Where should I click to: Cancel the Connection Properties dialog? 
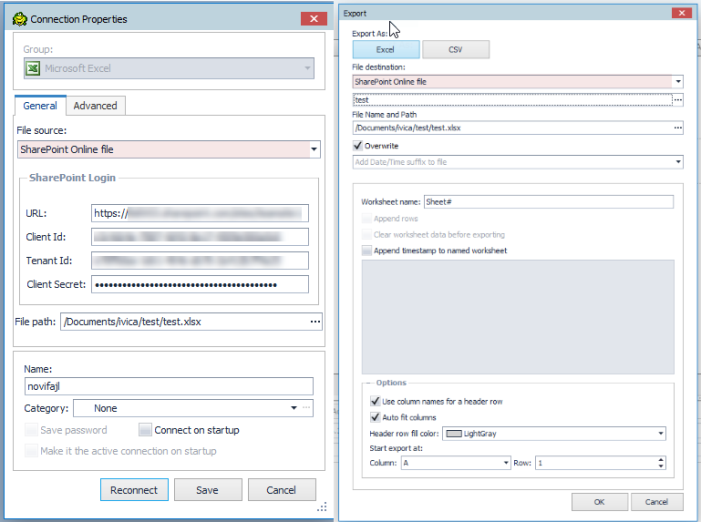coord(282,490)
